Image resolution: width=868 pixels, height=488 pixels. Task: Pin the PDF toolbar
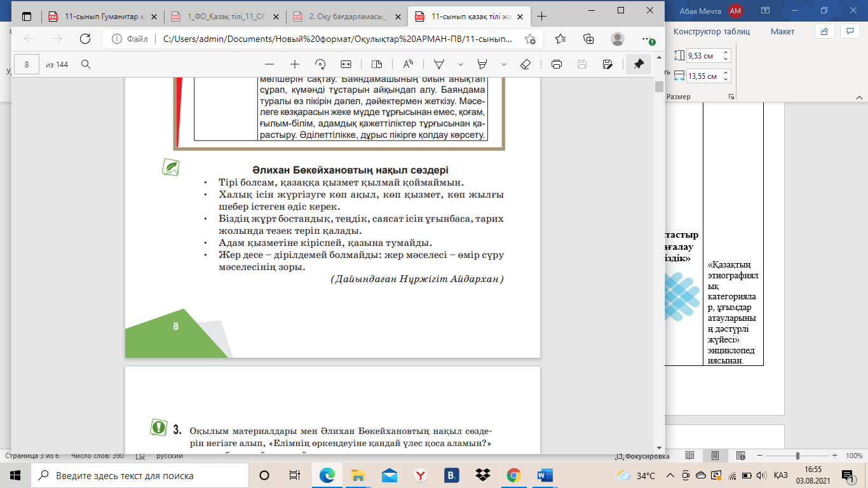coord(639,64)
